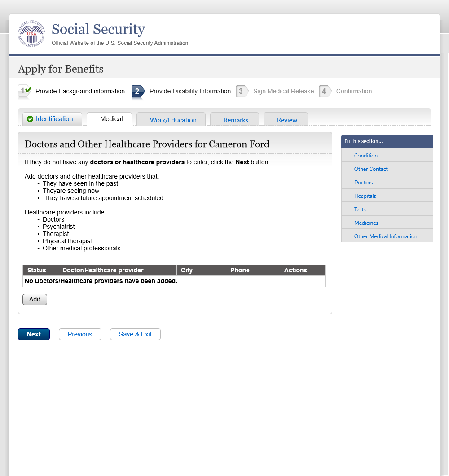Click the step 1 checkmark icon
Screen dimensions: 449x476
tap(25, 91)
